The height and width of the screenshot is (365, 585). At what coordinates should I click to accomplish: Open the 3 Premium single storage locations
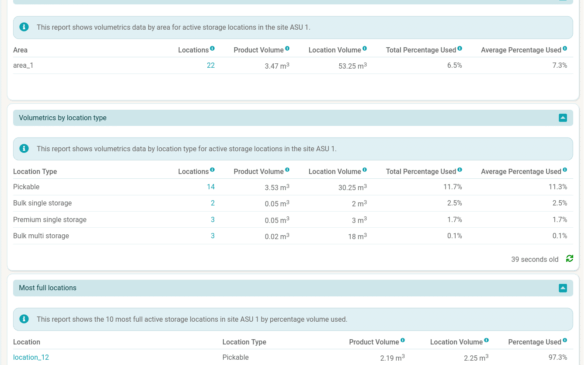[x=212, y=219]
